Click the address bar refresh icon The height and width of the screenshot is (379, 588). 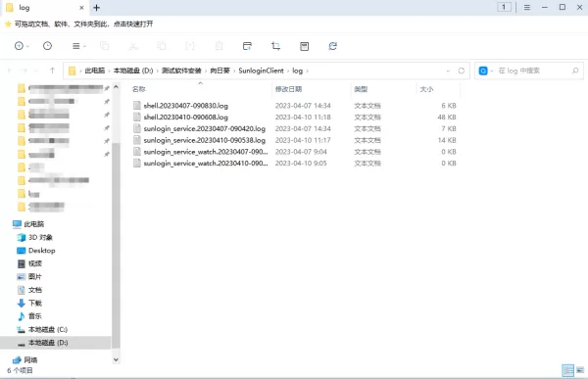click(462, 71)
